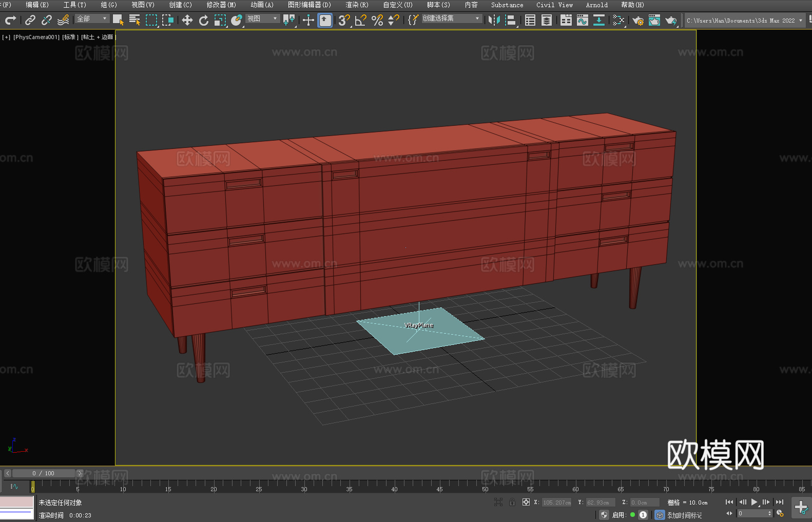Click the X coordinate field
The image size is (812, 522).
557,502
